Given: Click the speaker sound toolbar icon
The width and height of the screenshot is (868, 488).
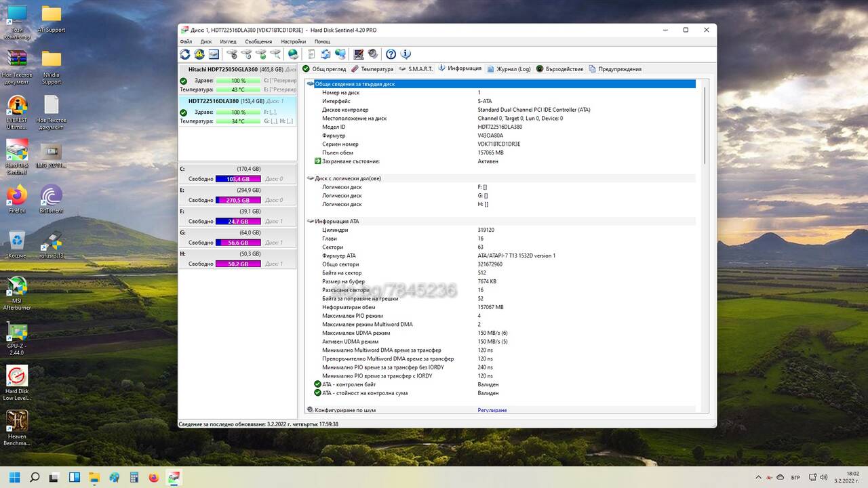Looking at the screenshot, I should point(372,54).
